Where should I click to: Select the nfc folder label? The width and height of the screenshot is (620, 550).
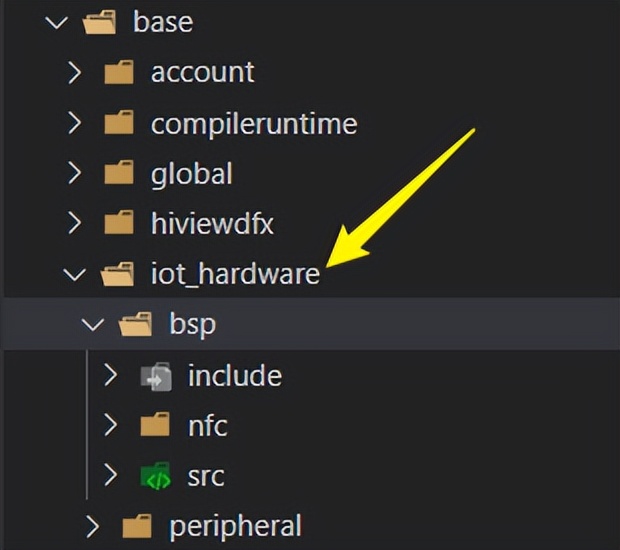pyautogui.click(x=207, y=426)
